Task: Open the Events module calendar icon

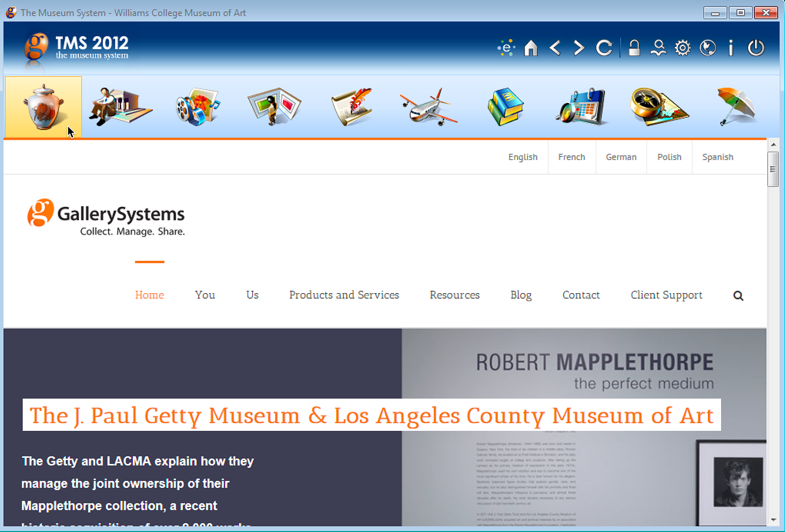Action: [x=582, y=106]
